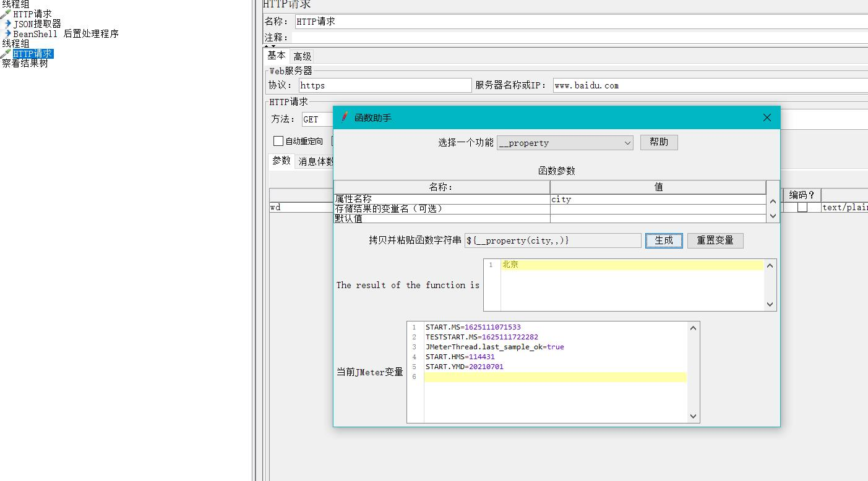
Task: Select BeanShell 后置处理程序 in the tree
Action: point(66,34)
